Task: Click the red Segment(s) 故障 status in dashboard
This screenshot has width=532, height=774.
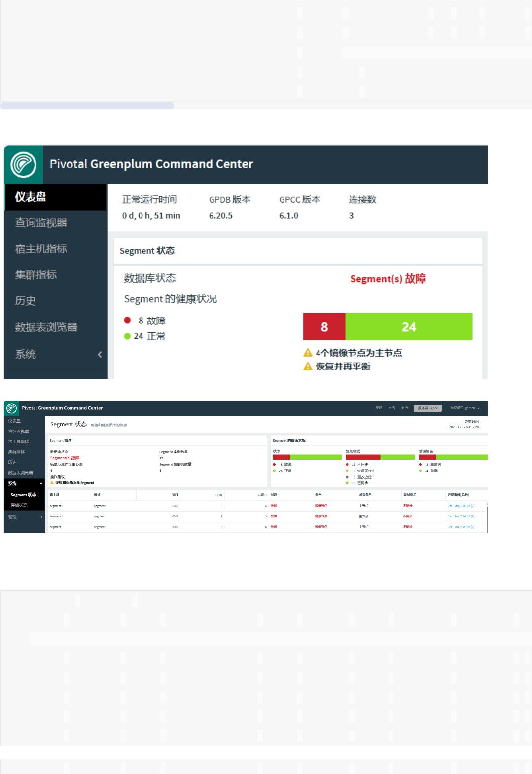Action: click(x=388, y=279)
